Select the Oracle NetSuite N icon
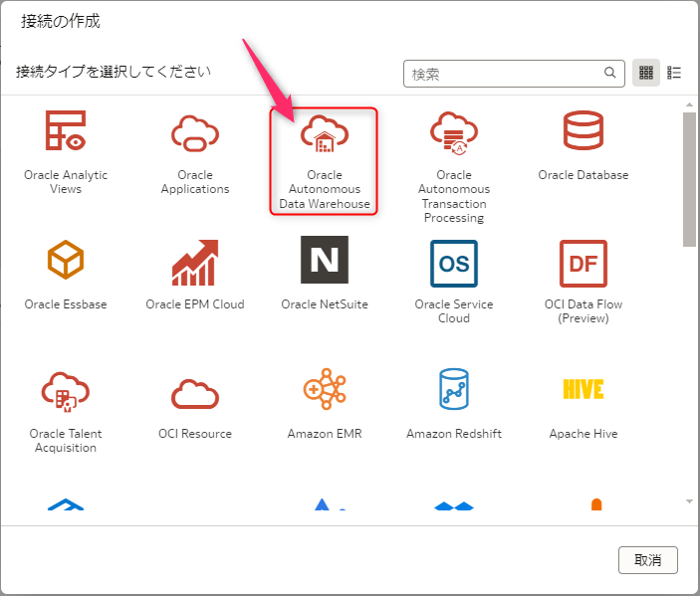Screen dimensions: 700x596 tap(325, 260)
